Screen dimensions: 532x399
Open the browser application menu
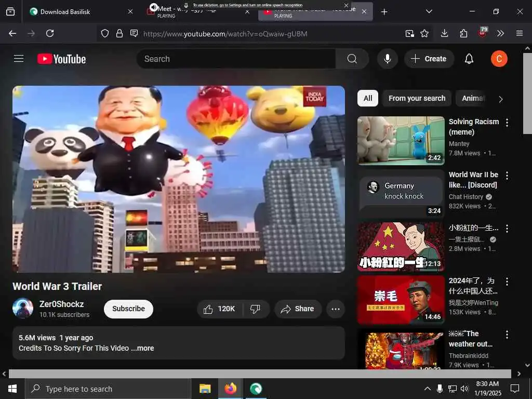coord(519,33)
